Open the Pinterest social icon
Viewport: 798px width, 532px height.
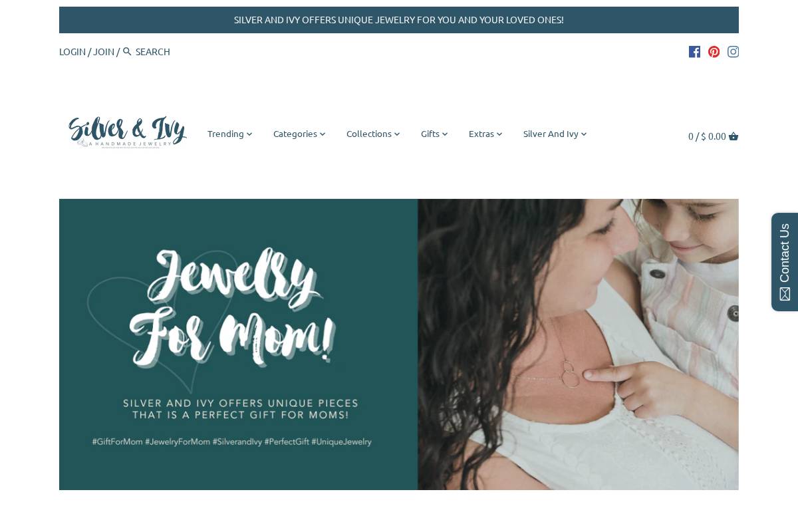click(x=714, y=52)
